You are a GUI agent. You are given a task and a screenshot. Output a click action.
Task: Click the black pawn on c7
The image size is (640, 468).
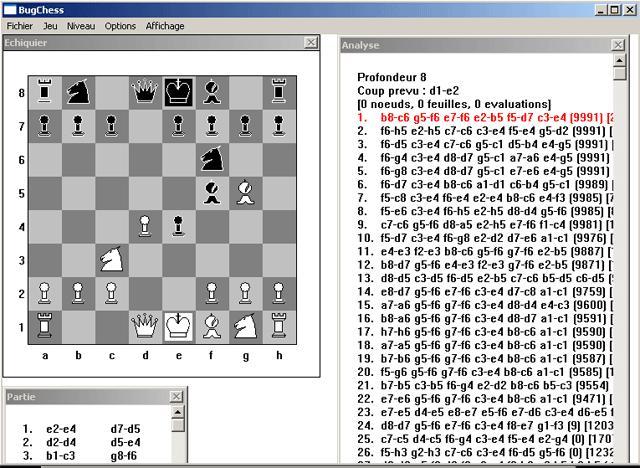click(x=111, y=126)
